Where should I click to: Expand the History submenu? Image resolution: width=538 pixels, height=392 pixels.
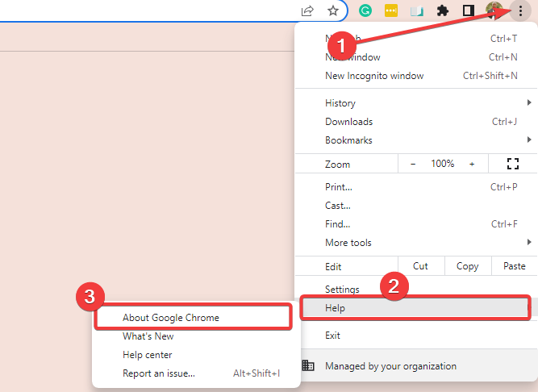pyautogui.click(x=416, y=103)
